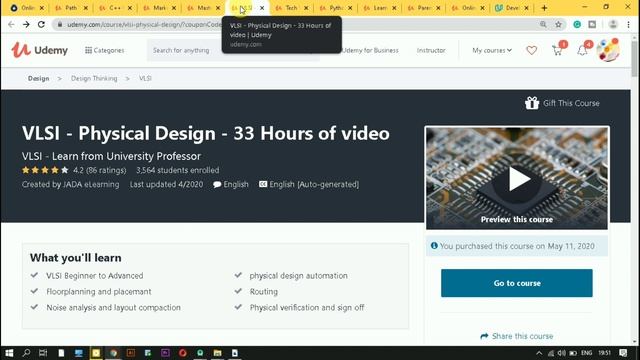Click the address bar URL
The height and width of the screenshot is (360, 640).
click(144, 24)
